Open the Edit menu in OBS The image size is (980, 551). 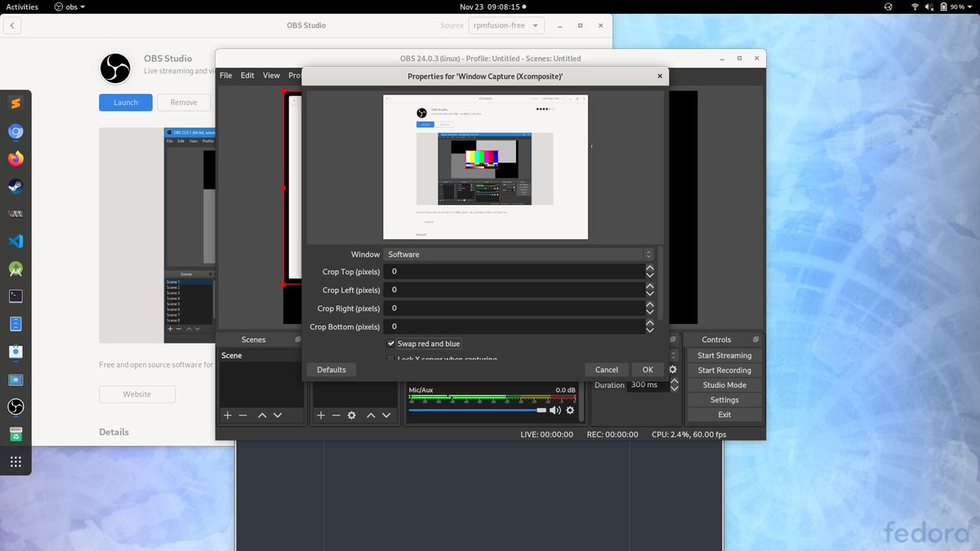pyautogui.click(x=247, y=75)
